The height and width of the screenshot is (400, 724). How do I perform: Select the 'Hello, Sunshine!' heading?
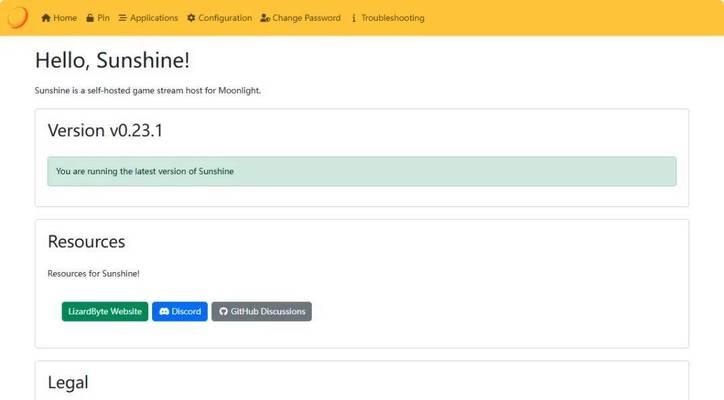click(x=112, y=61)
